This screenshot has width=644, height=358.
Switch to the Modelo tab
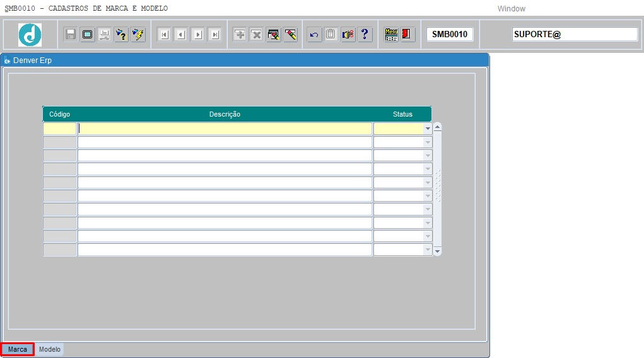coord(50,349)
